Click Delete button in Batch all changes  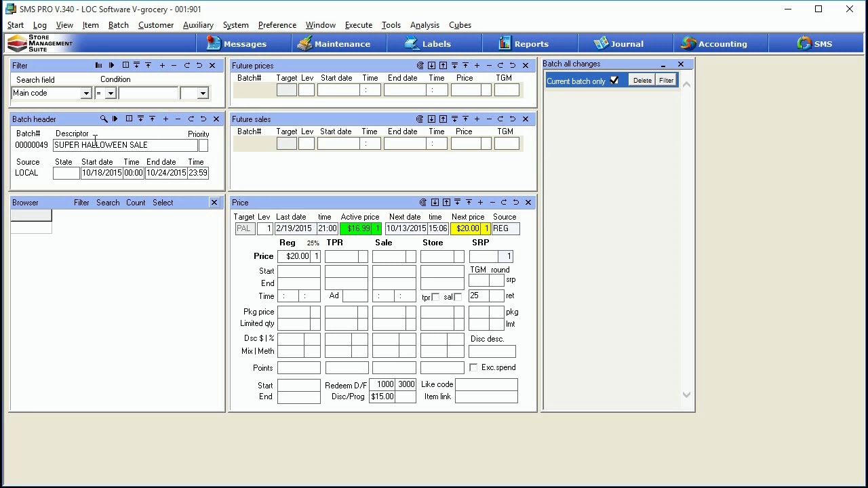tap(642, 81)
